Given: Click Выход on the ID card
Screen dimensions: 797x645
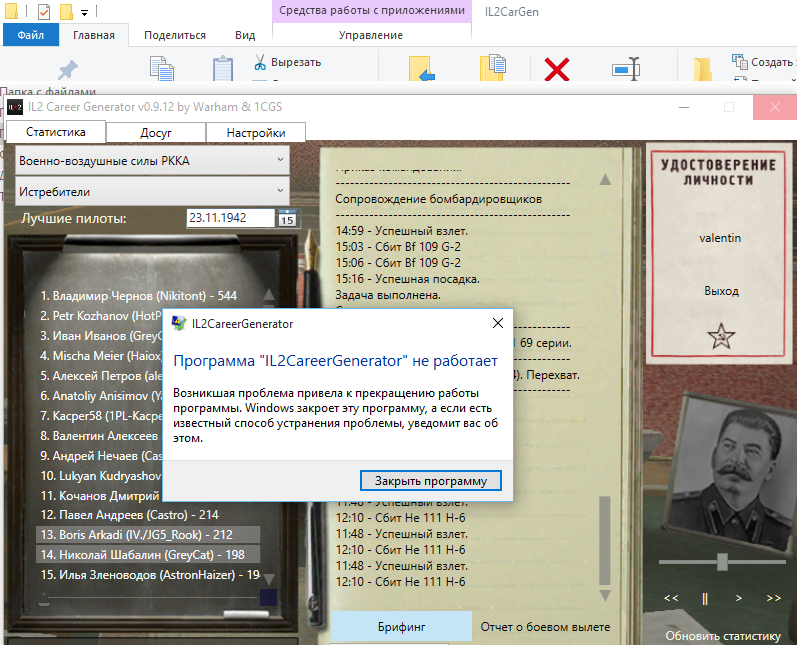Looking at the screenshot, I should pyautogui.click(x=721, y=291).
